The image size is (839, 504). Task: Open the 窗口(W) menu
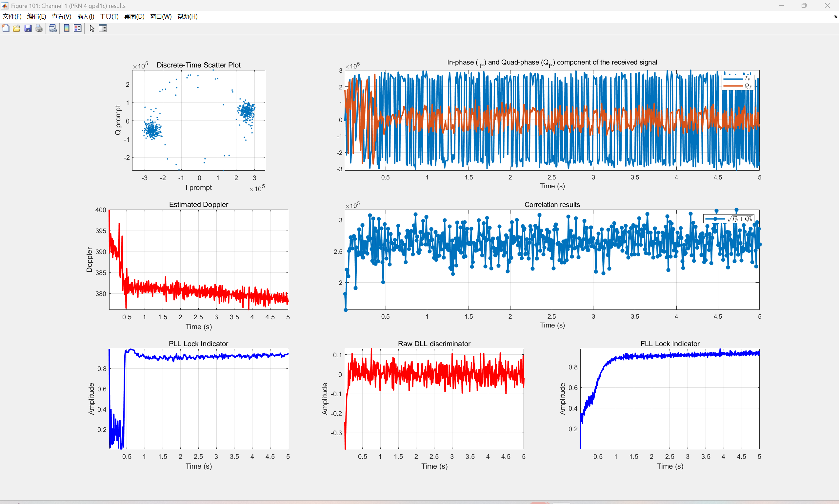160,17
